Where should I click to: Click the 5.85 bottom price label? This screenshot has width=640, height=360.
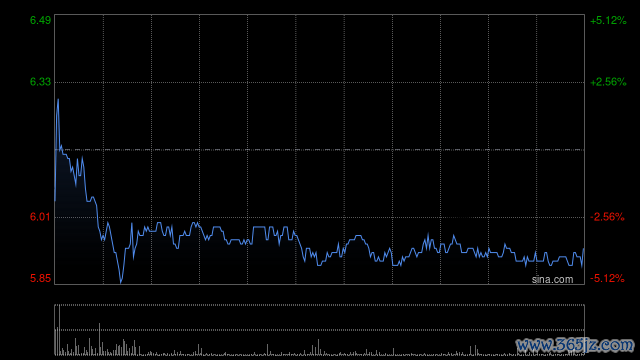[x=40, y=278]
